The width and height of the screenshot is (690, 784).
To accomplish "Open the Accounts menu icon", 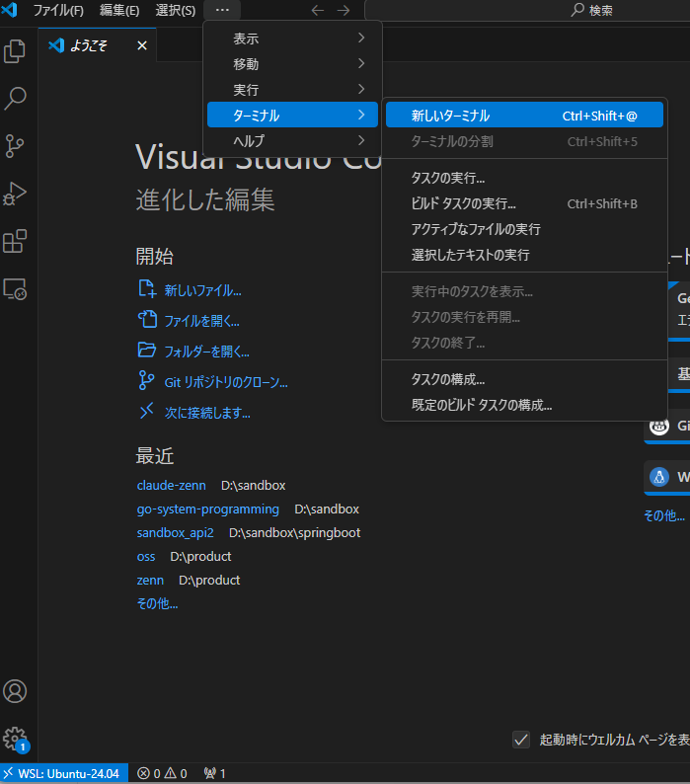I will [15, 691].
